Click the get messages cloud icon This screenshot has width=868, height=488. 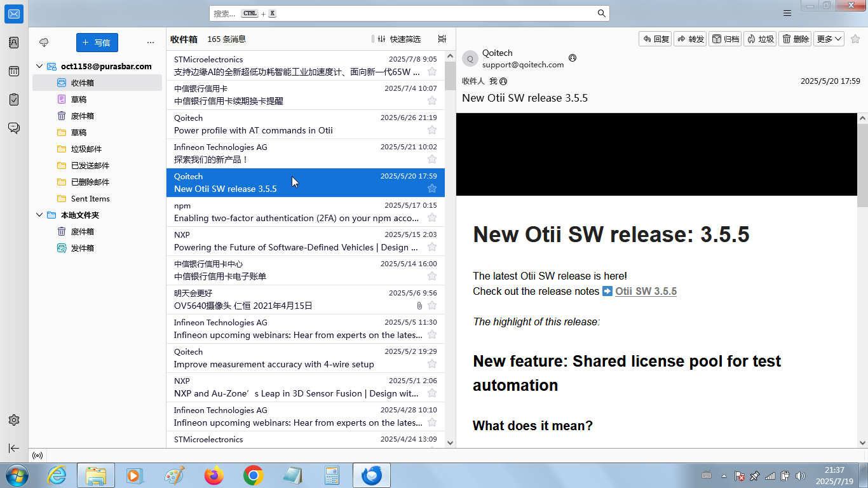pos(44,43)
